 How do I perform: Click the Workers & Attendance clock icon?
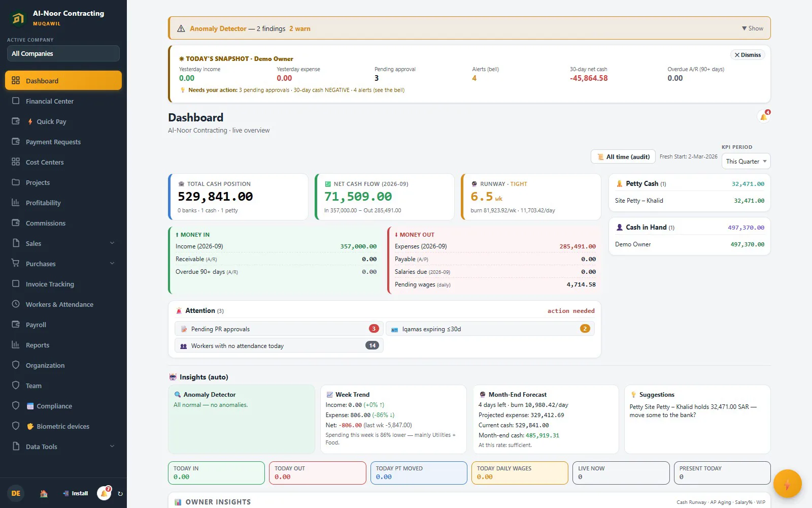click(x=16, y=304)
